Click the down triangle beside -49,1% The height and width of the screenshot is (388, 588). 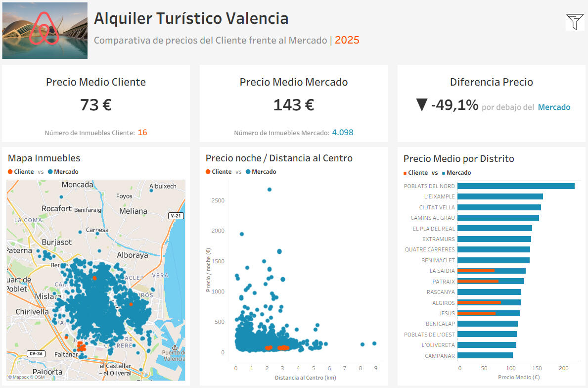421,105
